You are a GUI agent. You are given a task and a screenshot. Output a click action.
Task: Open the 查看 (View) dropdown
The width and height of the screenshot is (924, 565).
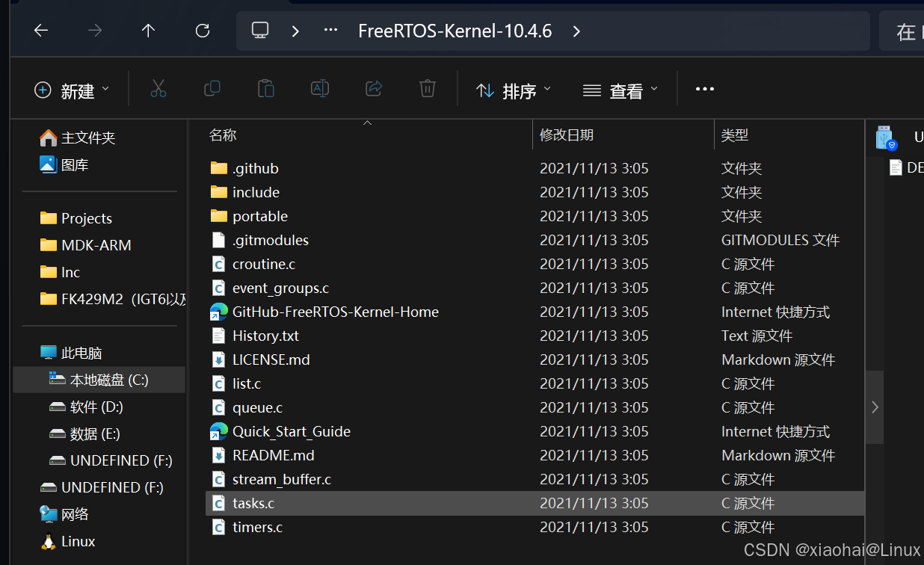[x=620, y=90]
